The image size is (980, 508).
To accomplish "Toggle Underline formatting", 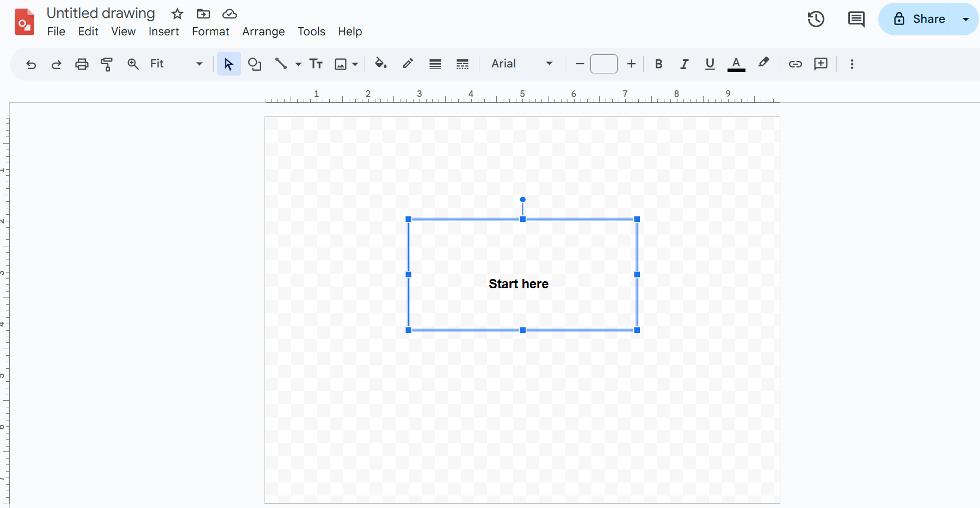I will 710,64.
